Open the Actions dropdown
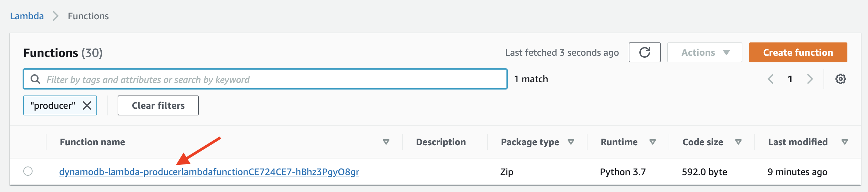 (x=705, y=52)
